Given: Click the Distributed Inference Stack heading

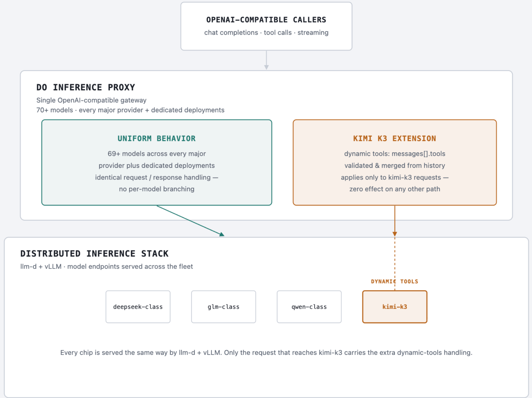Looking at the screenshot, I should click(x=94, y=253).
